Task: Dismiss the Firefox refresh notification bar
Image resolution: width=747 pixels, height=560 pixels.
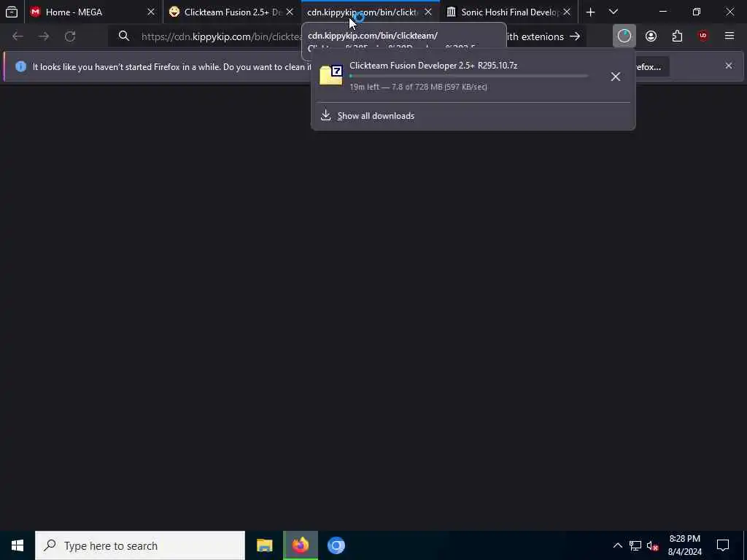Action: click(x=729, y=66)
